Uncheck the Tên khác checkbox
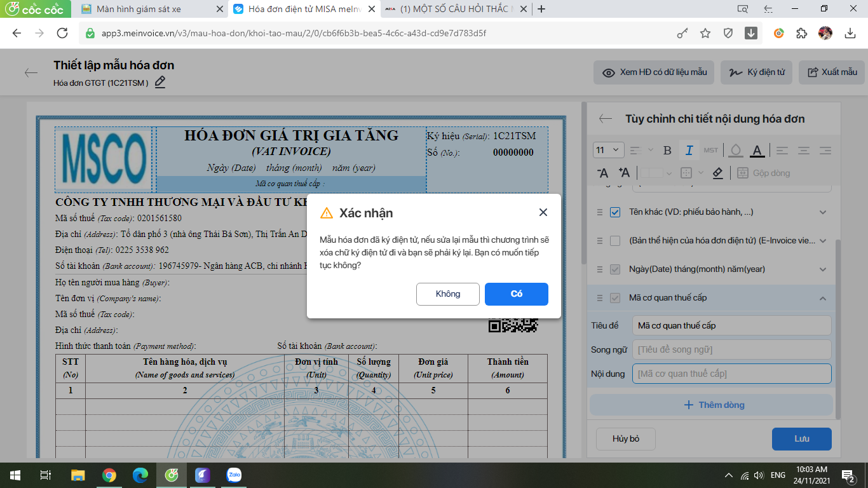 614,212
